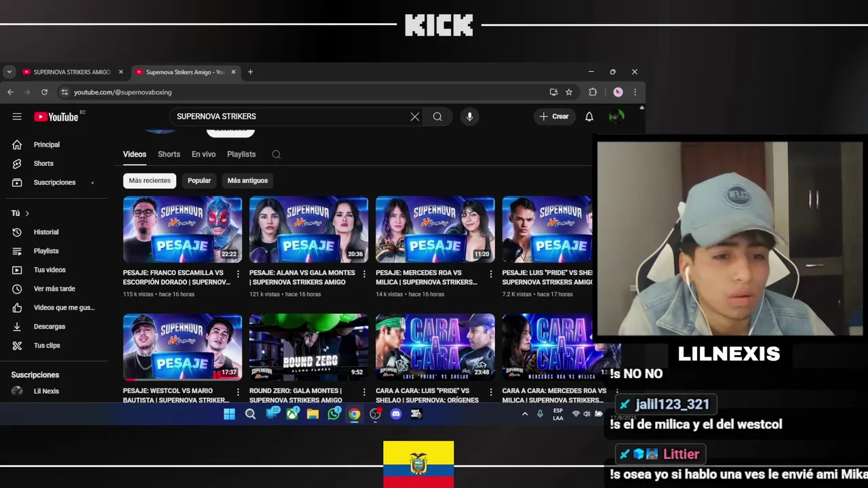The width and height of the screenshot is (868, 488).
Task: Open Westcol vs Mario Bautista pesaje thumbnail
Action: [x=182, y=347]
